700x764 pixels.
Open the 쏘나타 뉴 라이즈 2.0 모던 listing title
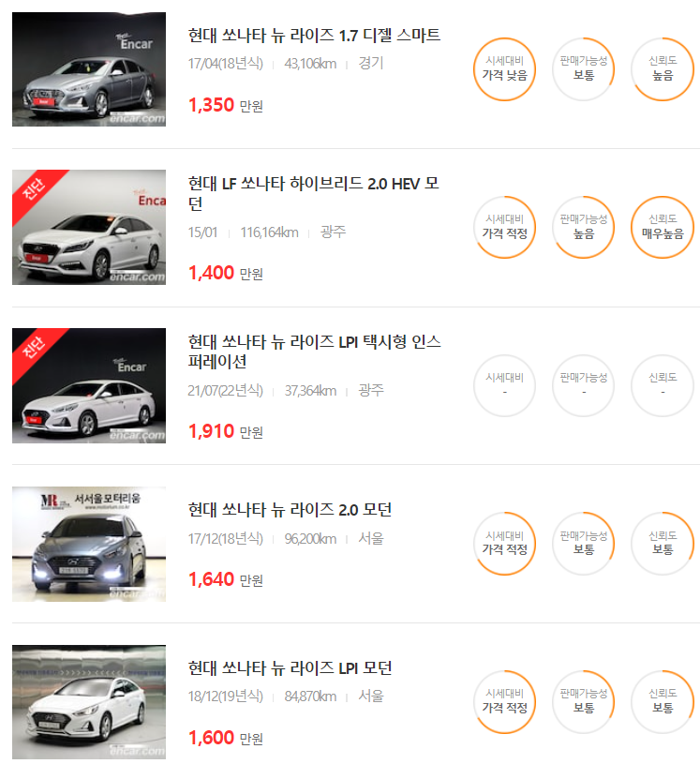[290, 510]
